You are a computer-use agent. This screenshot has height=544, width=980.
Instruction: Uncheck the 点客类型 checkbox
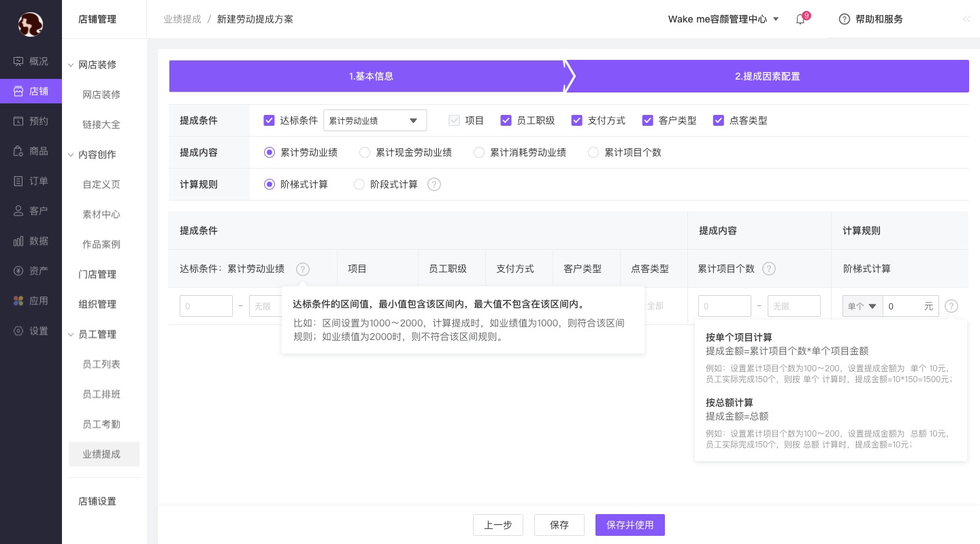[x=718, y=120]
